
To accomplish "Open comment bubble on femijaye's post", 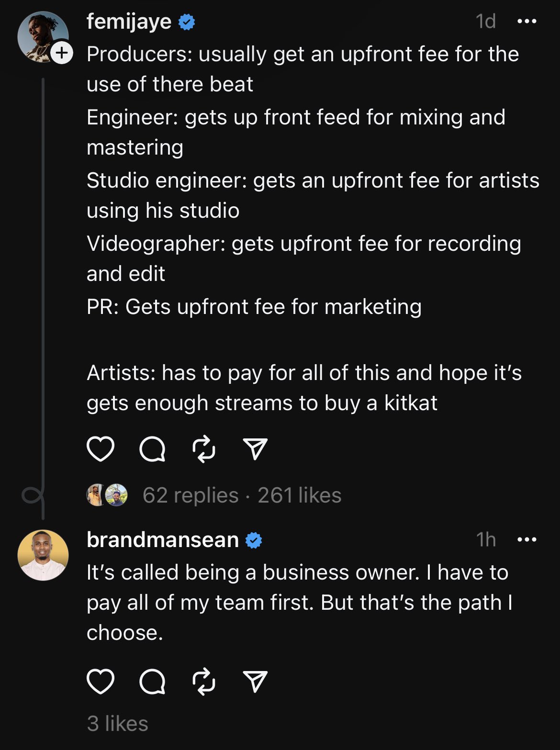I will (x=152, y=449).
